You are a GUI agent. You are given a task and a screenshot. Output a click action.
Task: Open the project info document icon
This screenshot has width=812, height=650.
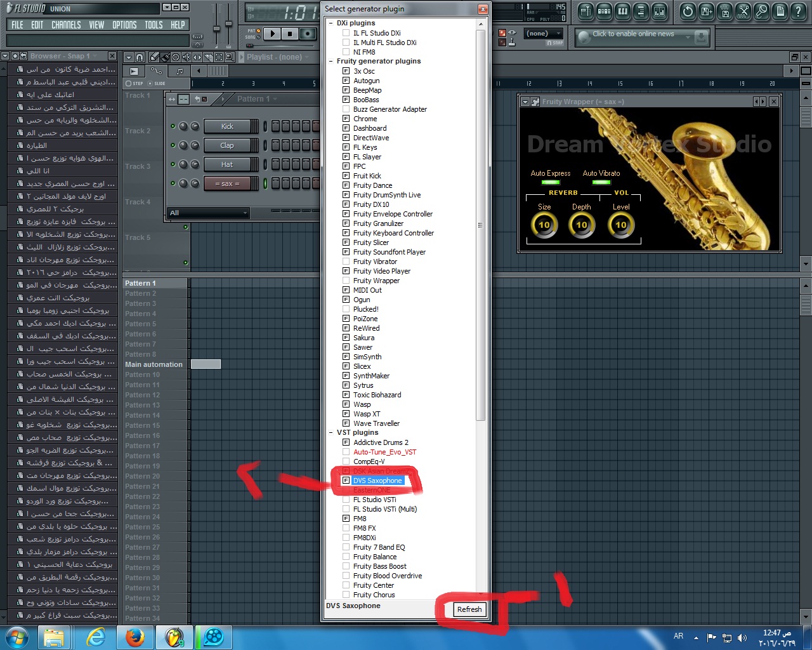pyautogui.click(x=780, y=11)
